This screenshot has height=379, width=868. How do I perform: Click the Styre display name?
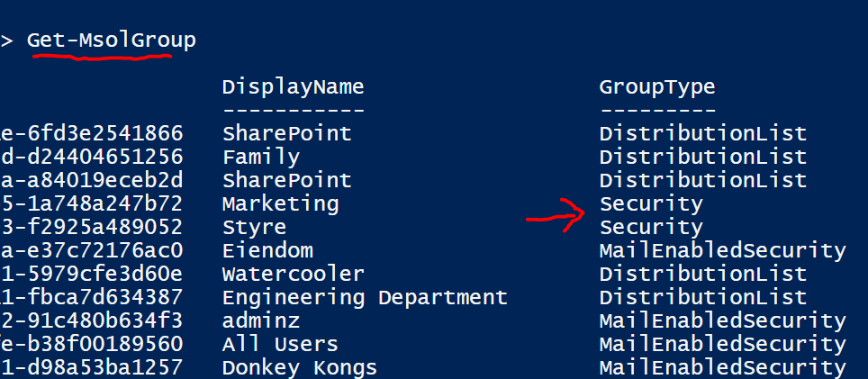[x=254, y=227]
